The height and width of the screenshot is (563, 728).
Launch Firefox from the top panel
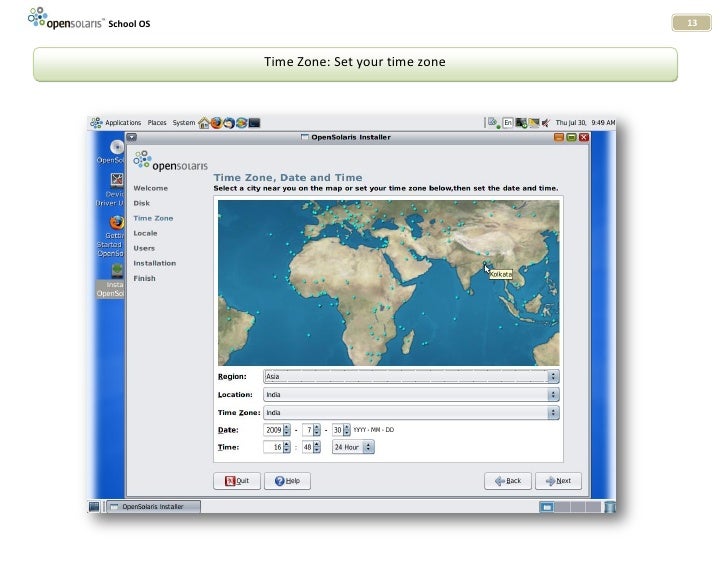click(x=216, y=123)
